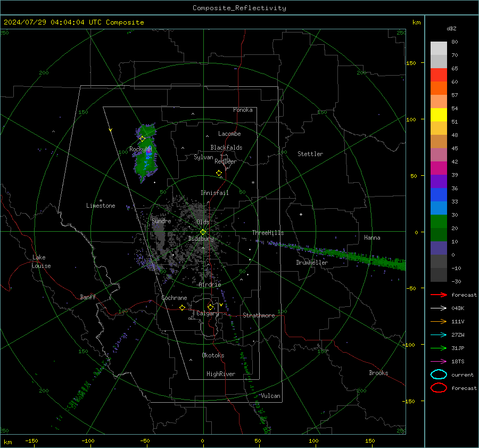479x448 pixels.
Task: Click the 80 value on dBZ scale
Action: pyautogui.click(x=455, y=42)
